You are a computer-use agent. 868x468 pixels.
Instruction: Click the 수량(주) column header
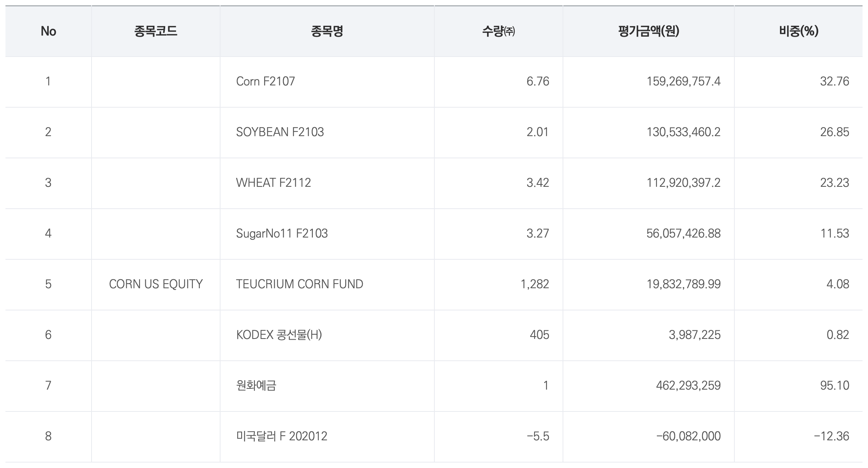tap(498, 31)
